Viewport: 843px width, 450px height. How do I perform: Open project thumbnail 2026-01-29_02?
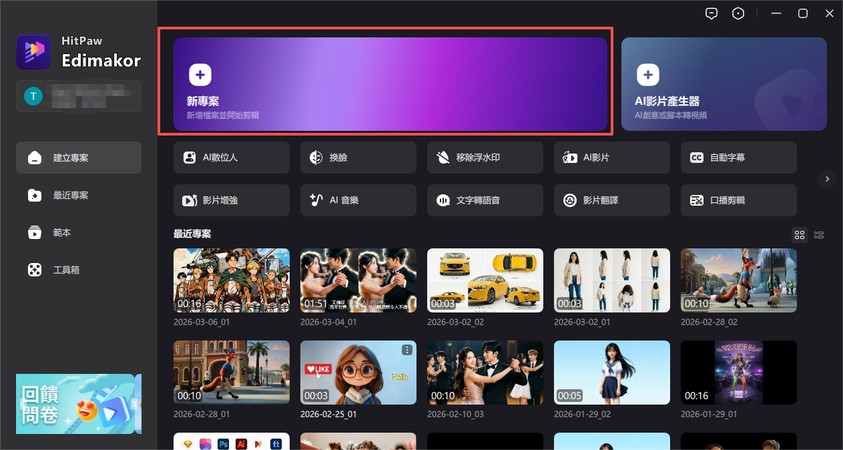612,372
